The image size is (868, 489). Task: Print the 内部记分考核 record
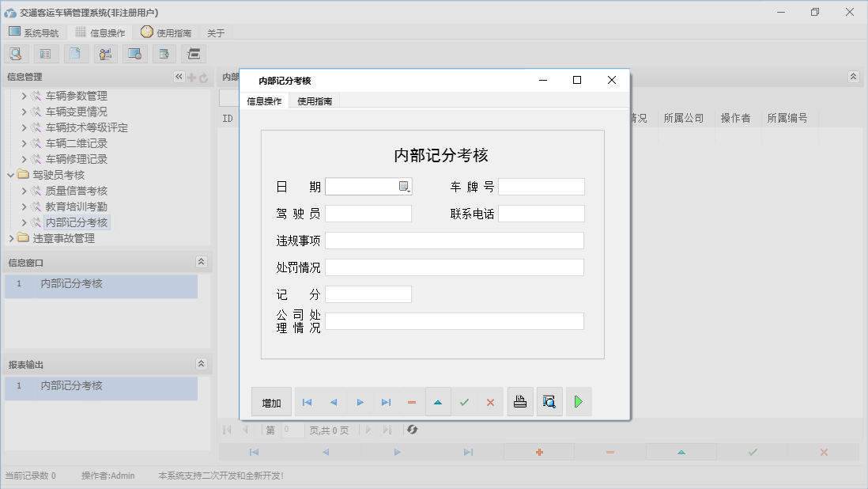click(x=520, y=401)
